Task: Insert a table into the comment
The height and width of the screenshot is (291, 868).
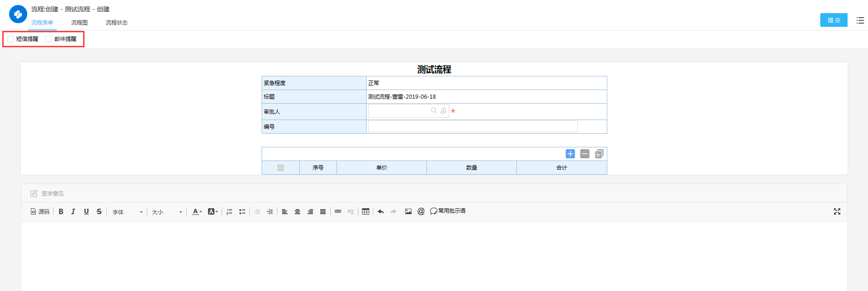Action: click(366, 211)
